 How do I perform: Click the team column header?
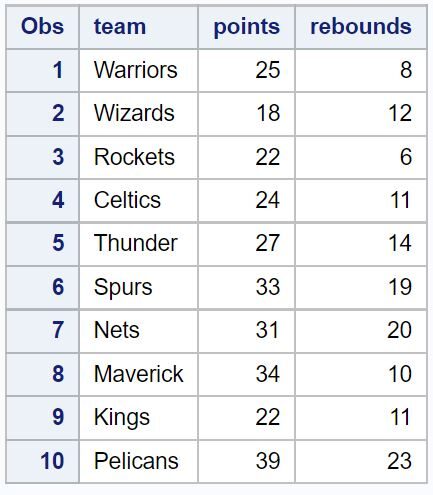point(138,27)
